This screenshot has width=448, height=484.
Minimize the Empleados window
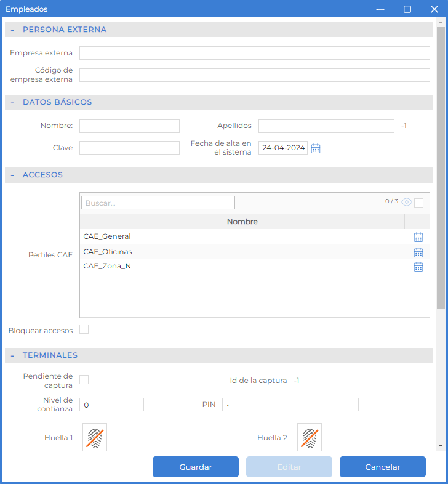coord(380,9)
